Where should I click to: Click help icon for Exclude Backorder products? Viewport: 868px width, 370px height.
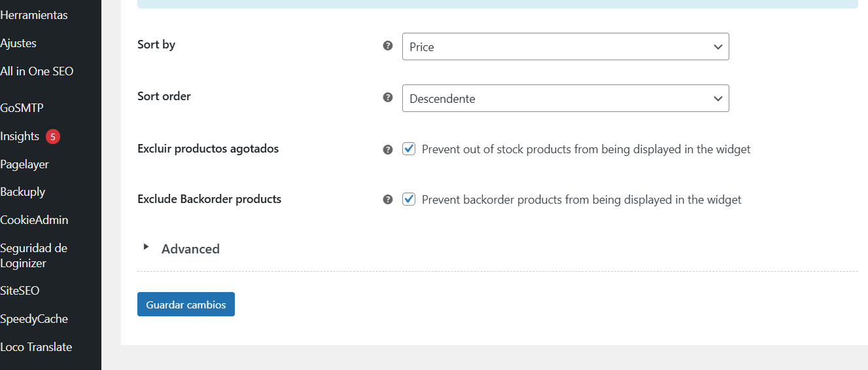[x=388, y=200]
